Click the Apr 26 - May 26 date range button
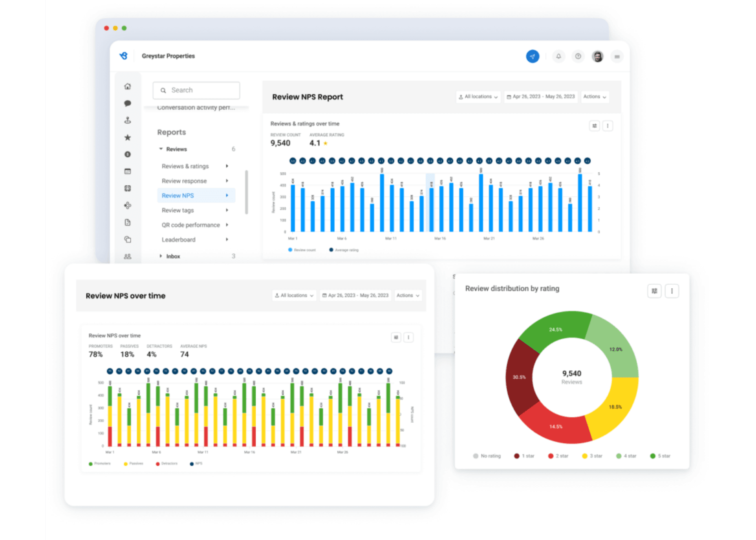756x540 pixels. click(540, 97)
